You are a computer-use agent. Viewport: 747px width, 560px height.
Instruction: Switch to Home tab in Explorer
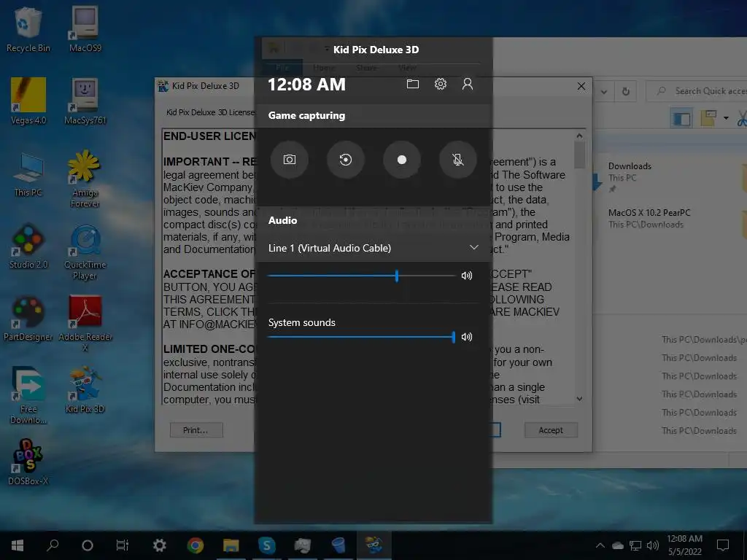(324, 68)
